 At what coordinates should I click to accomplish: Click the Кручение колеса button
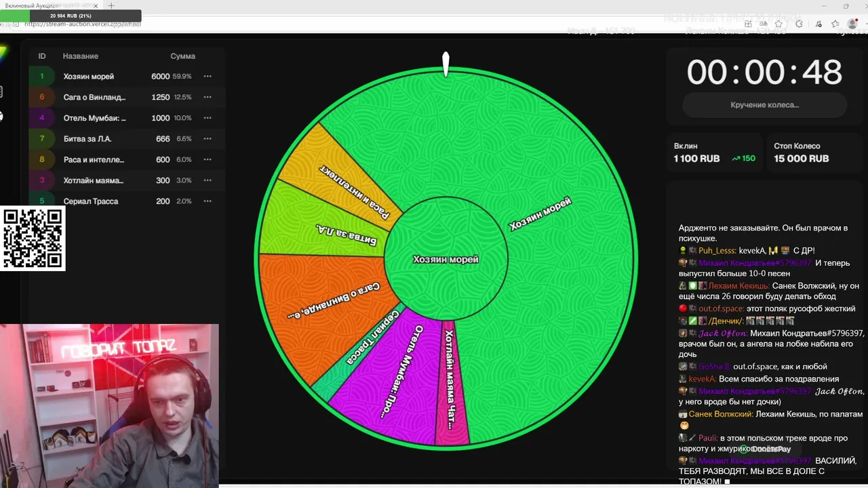764,105
